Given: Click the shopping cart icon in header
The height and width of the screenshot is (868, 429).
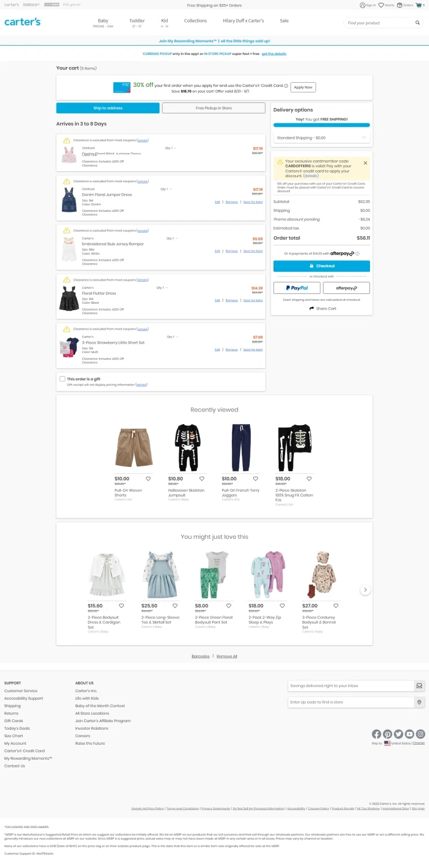Looking at the screenshot, I should pos(419,5).
